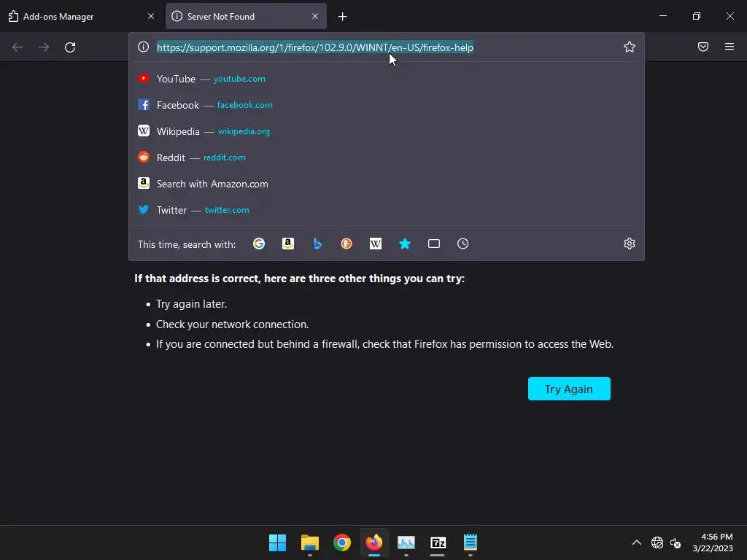Select Search with Amazon.com suggestion
This screenshot has width=747, height=560.
click(387, 183)
